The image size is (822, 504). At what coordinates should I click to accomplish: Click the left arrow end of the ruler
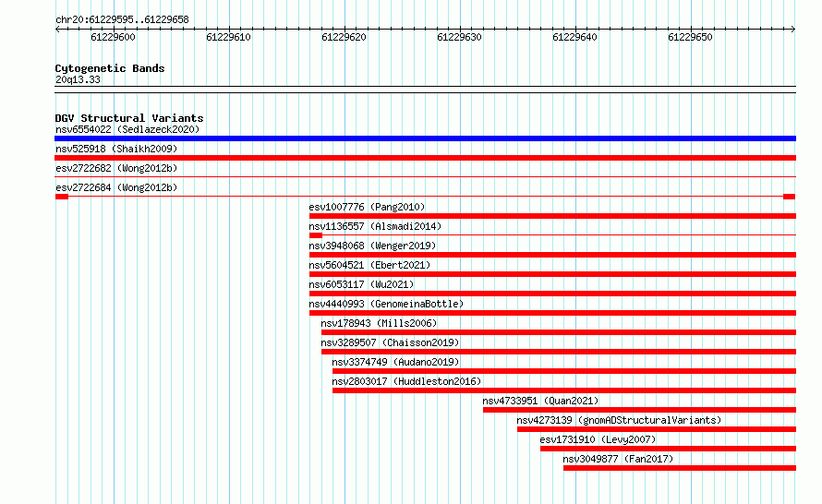pyautogui.click(x=57, y=30)
